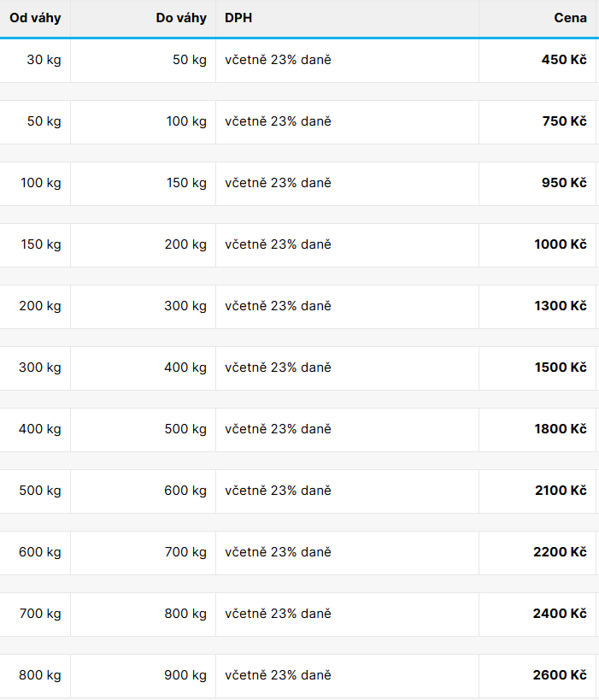Image resolution: width=599 pixels, height=700 pixels.
Task: Select the 1500 Kč price cell
Action: point(560,368)
